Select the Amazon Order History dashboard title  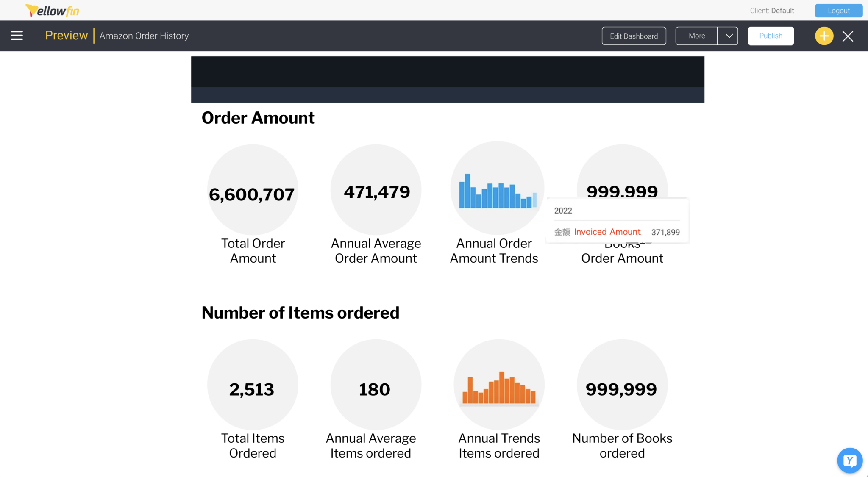point(144,36)
